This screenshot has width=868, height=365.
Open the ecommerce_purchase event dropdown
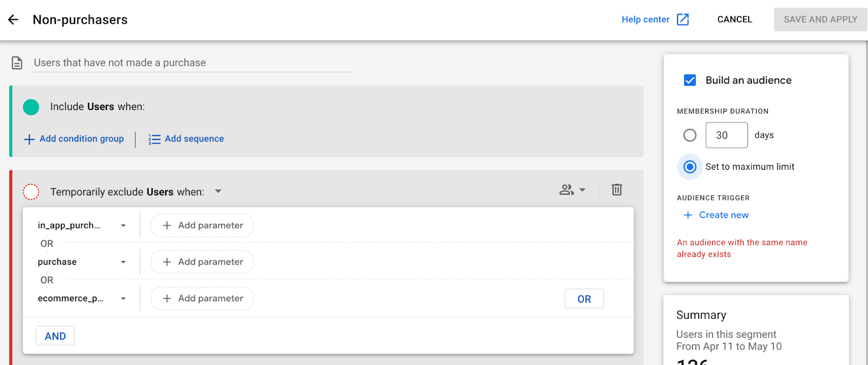click(x=123, y=299)
